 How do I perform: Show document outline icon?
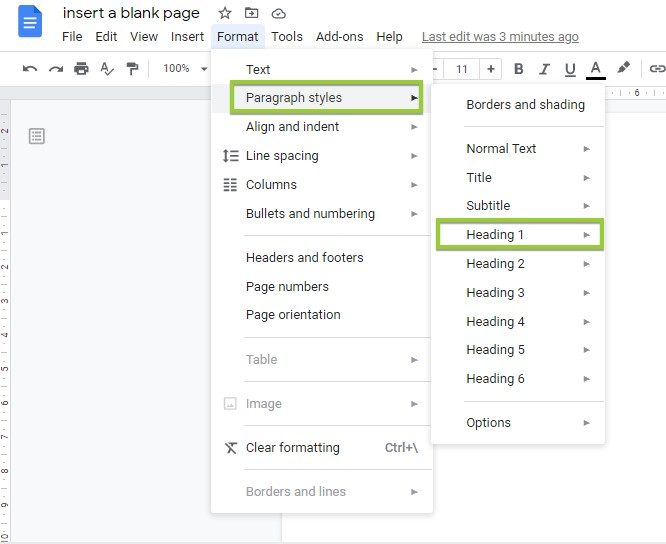37,136
